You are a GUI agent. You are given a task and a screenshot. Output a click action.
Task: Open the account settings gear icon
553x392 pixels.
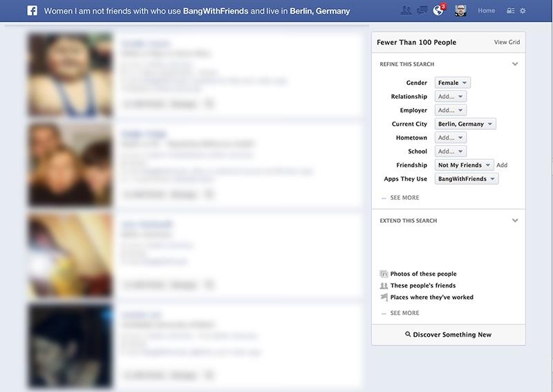coord(523,11)
